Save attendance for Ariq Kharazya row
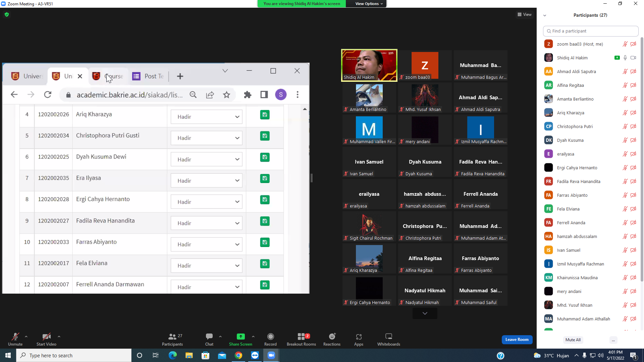Screen dimensions: 644x362 265,115
